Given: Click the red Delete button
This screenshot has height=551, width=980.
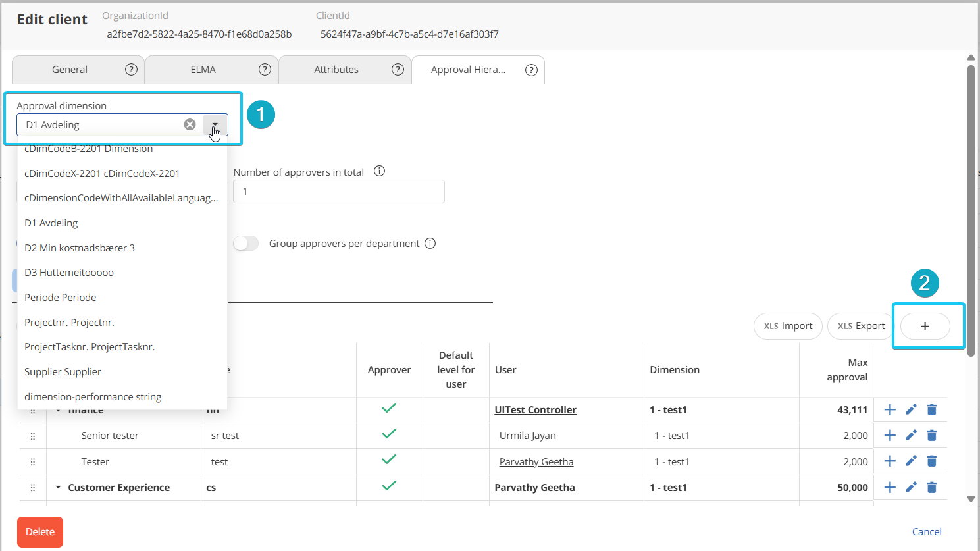Looking at the screenshot, I should (x=40, y=532).
